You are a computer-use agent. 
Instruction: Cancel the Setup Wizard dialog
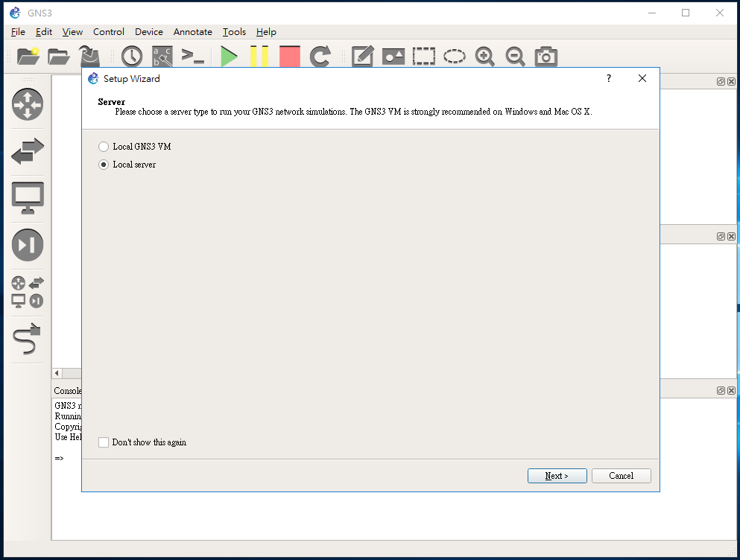(x=621, y=476)
